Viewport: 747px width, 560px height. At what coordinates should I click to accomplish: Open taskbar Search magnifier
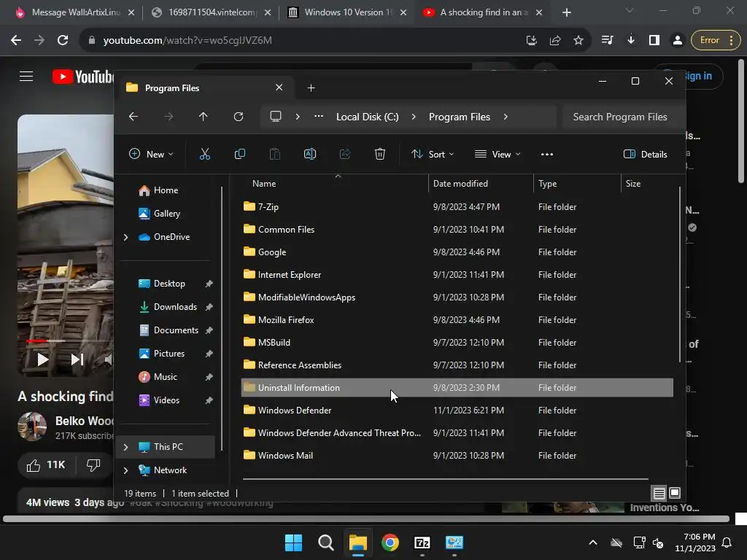tap(326, 542)
